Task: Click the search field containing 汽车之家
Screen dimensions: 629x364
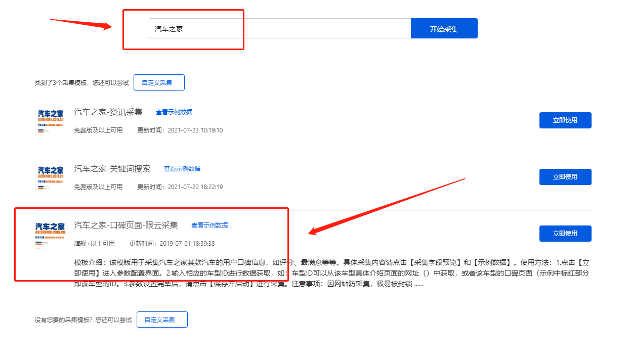Action: 280,28
